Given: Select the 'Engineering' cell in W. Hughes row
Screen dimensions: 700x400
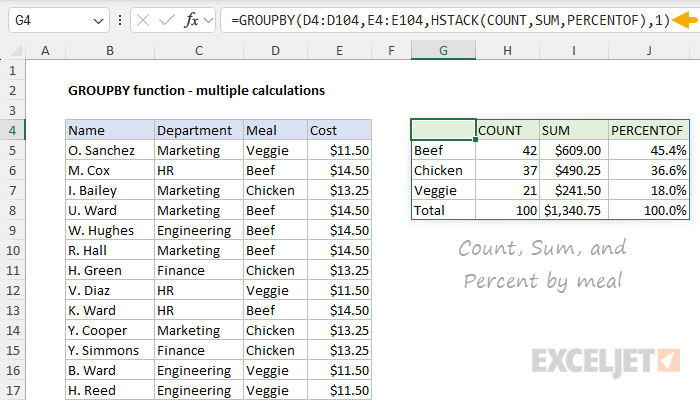Looking at the screenshot, I should click(199, 230).
